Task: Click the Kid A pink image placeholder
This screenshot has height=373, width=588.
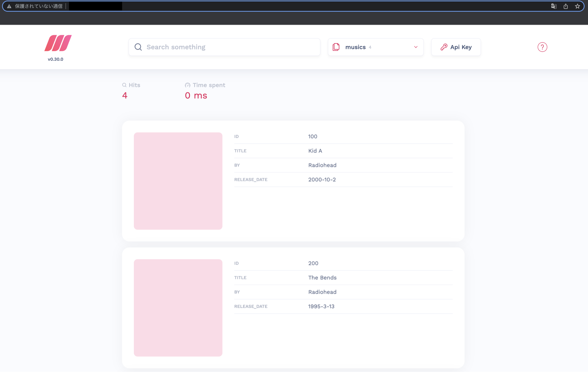Action: [x=178, y=181]
